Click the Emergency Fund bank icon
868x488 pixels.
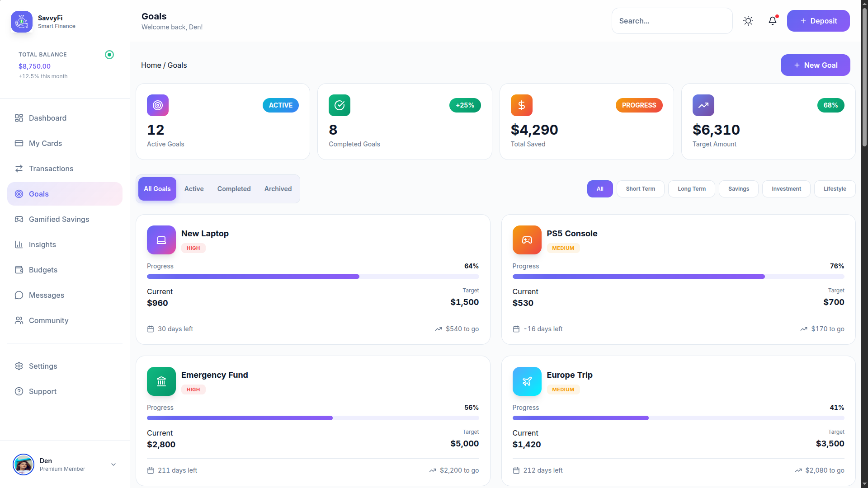coord(161,381)
